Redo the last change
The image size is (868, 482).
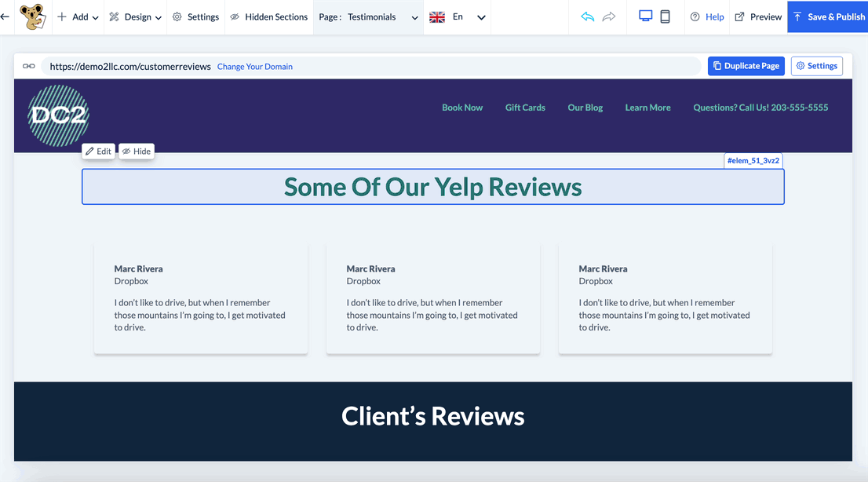pyautogui.click(x=609, y=16)
